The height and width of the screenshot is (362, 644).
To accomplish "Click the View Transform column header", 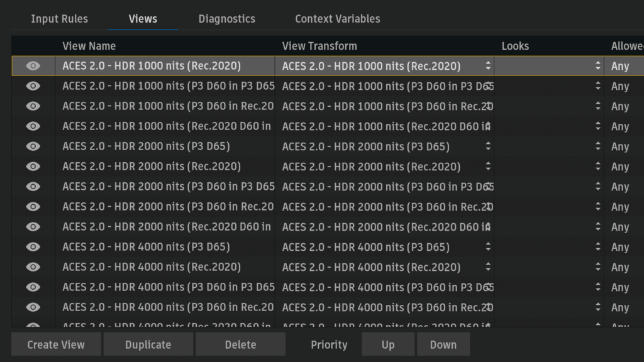I will (319, 46).
